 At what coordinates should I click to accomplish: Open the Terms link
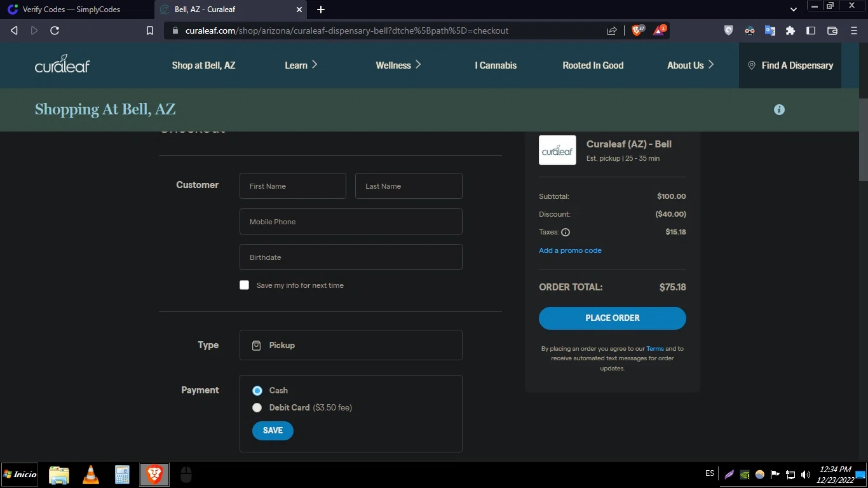tap(655, 349)
